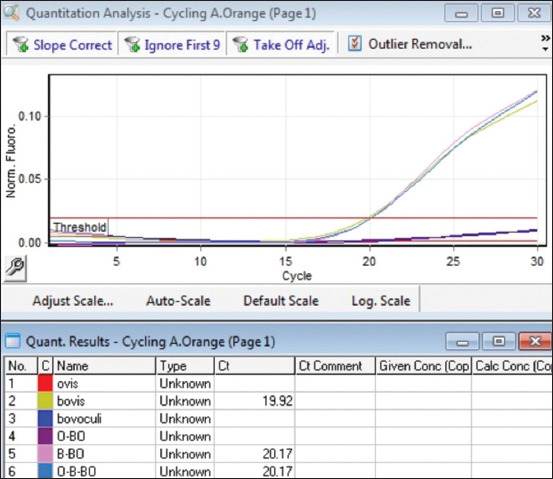Sort by the Name column header
Viewport: 553px width, 479px height.
(x=104, y=366)
